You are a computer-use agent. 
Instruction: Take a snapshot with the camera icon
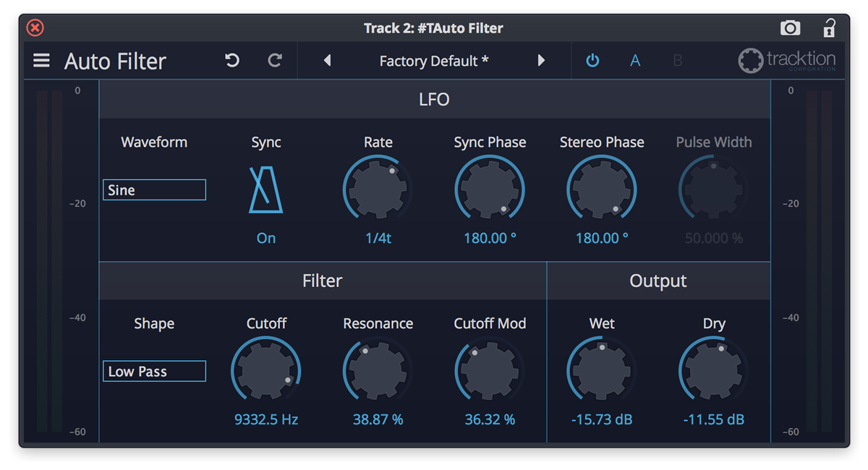[x=790, y=27]
